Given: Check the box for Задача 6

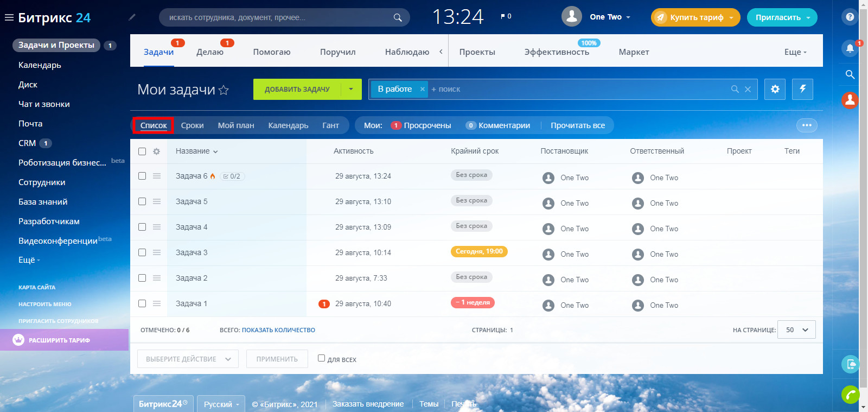Looking at the screenshot, I should (x=142, y=176).
